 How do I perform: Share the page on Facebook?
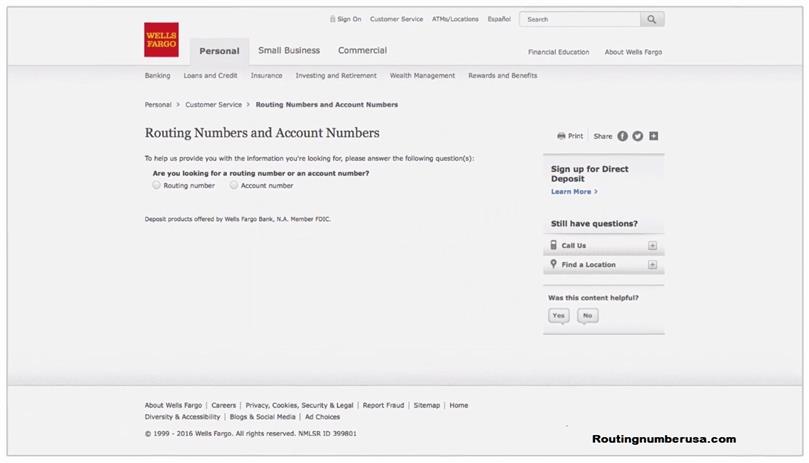click(623, 136)
